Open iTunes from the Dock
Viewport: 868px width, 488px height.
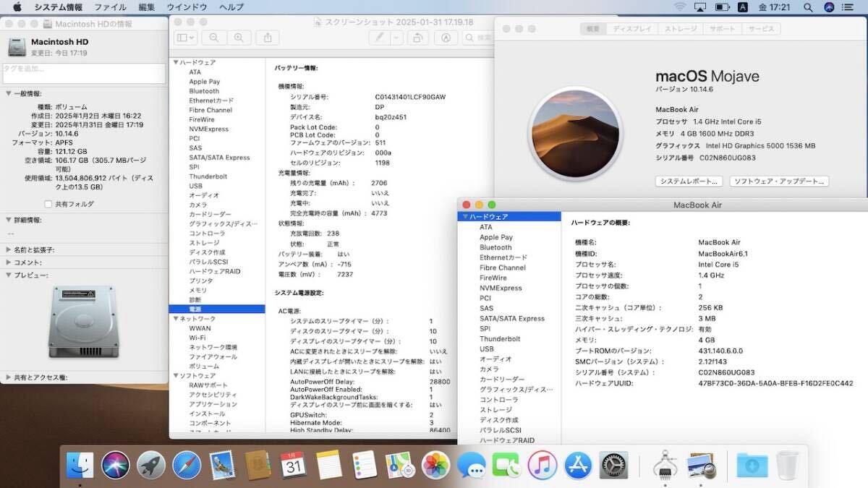(542, 465)
